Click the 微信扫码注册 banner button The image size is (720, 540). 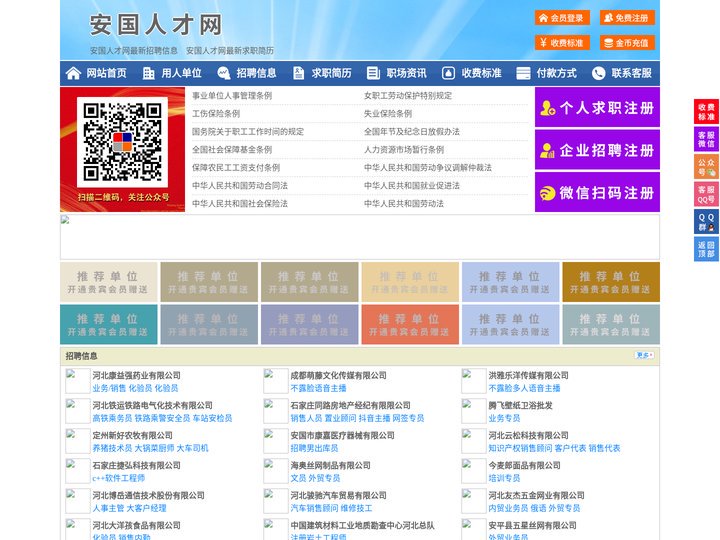coord(597,192)
